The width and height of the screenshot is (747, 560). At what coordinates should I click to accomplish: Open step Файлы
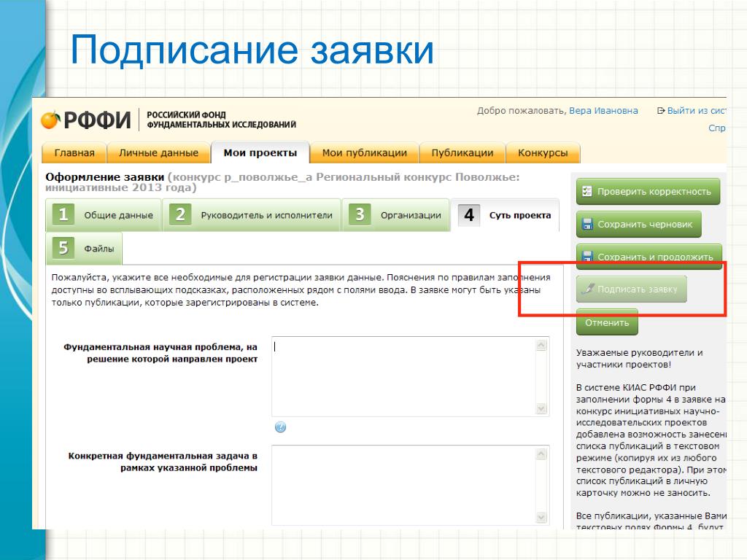pos(85,248)
